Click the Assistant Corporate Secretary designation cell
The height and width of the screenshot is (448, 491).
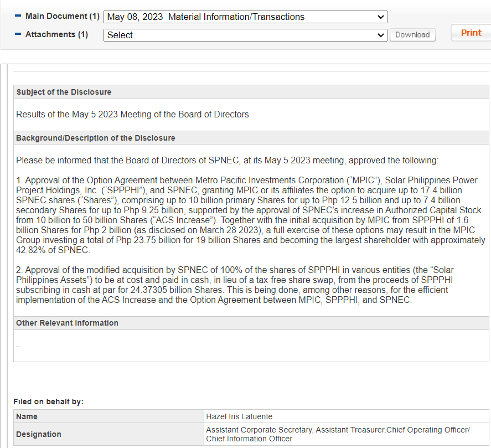click(x=347, y=434)
